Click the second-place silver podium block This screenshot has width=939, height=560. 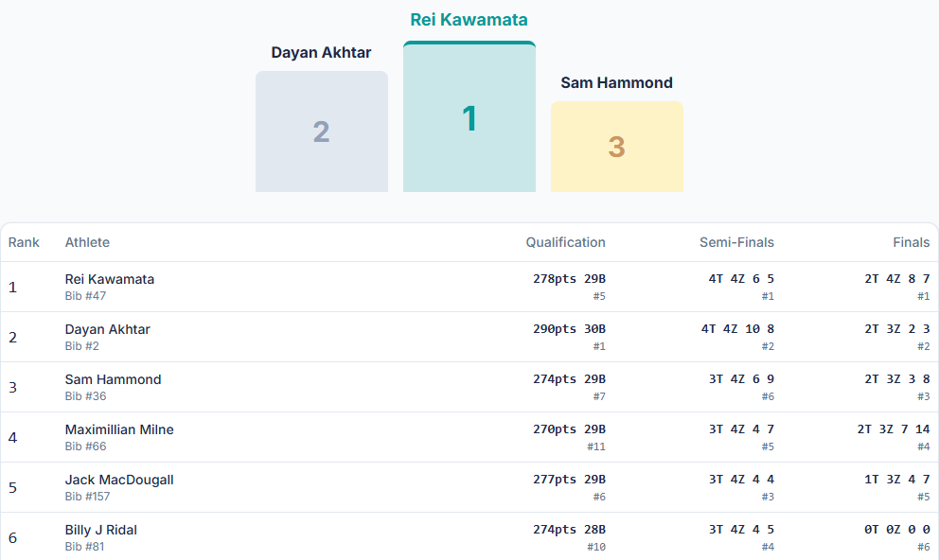pyautogui.click(x=321, y=131)
